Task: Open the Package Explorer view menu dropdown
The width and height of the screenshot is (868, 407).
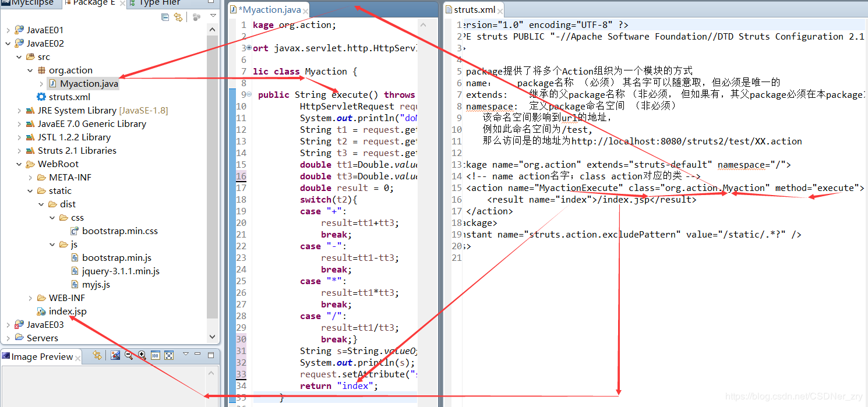Action: 213,17
